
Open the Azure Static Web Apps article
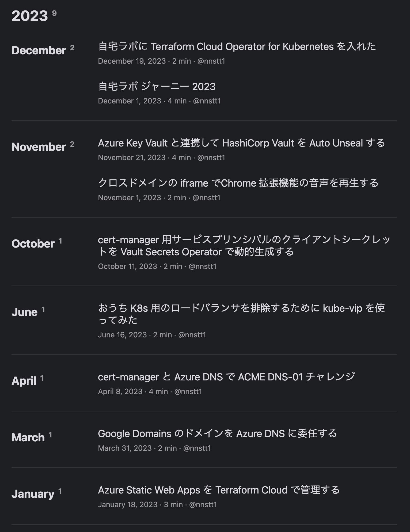(218, 490)
